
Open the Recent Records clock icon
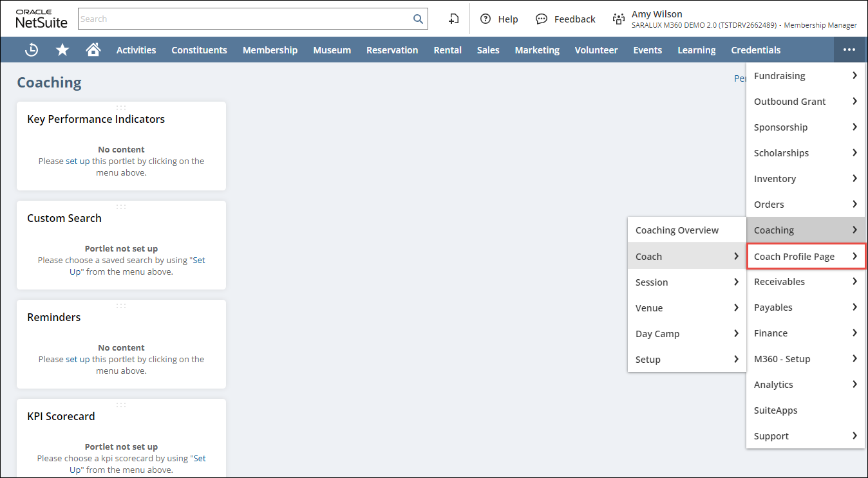pyautogui.click(x=31, y=50)
